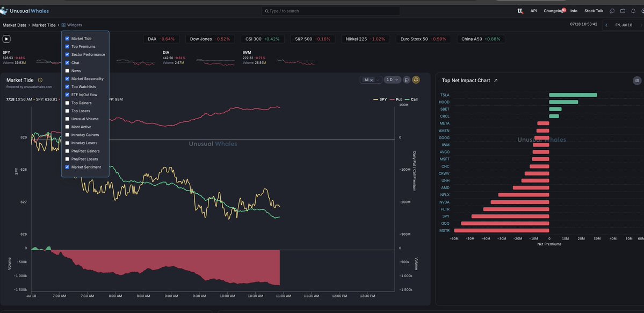Uncheck the Market Sentiment checkbox

67,167
